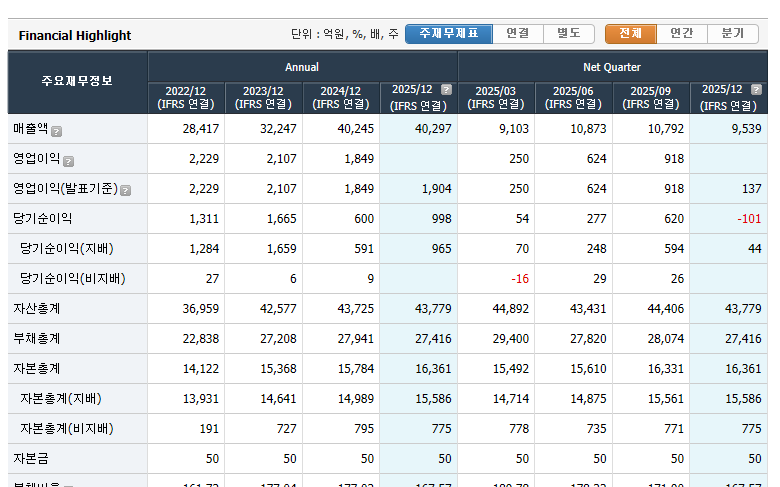Click the 당기순이익 row label
The width and height of the screenshot is (780, 487).
(43, 219)
